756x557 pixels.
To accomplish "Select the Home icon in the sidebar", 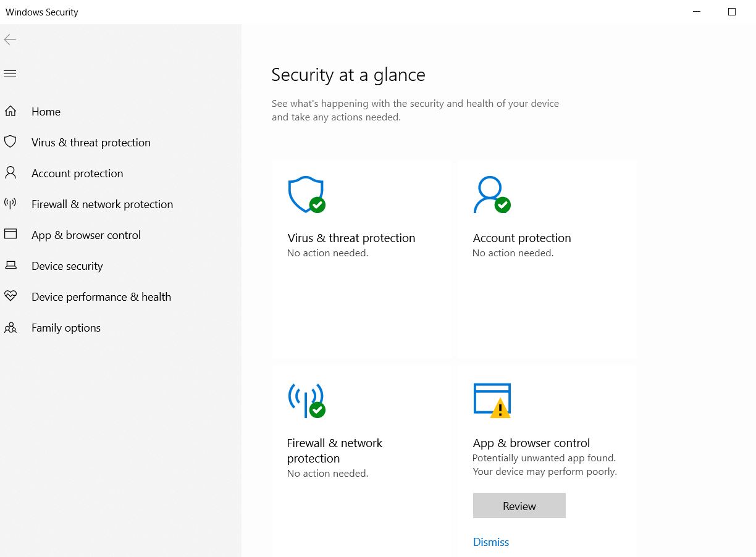I will pyautogui.click(x=11, y=111).
